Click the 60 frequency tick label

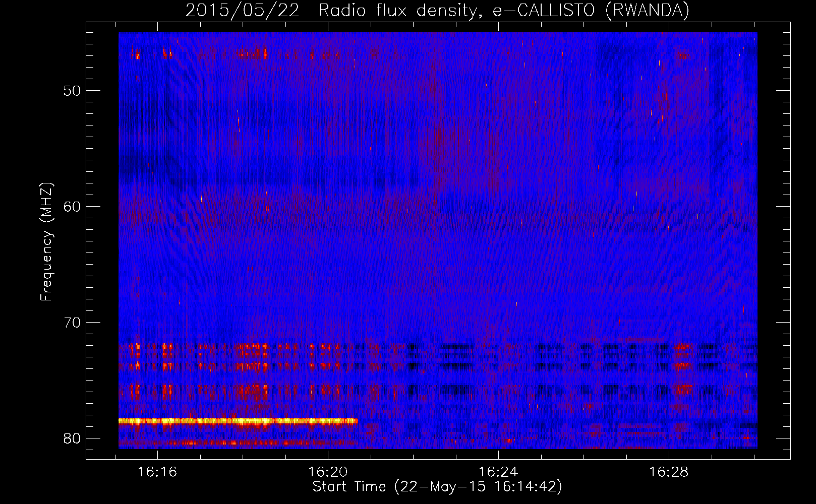73,207
